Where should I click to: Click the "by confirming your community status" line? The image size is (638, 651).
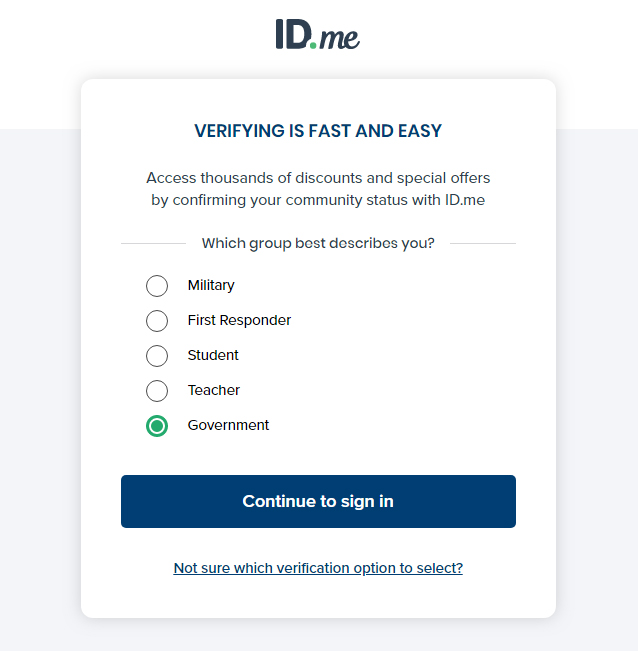click(x=318, y=200)
